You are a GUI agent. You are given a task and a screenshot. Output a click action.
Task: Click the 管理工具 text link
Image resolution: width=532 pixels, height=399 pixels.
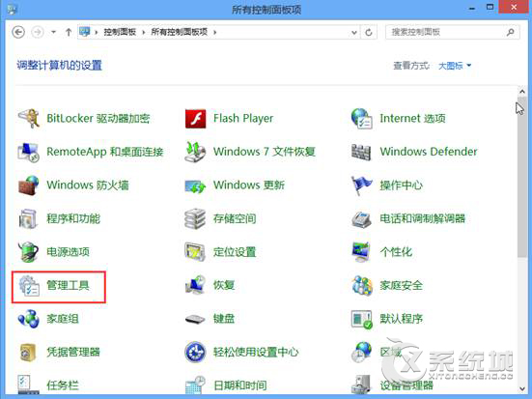point(68,285)
